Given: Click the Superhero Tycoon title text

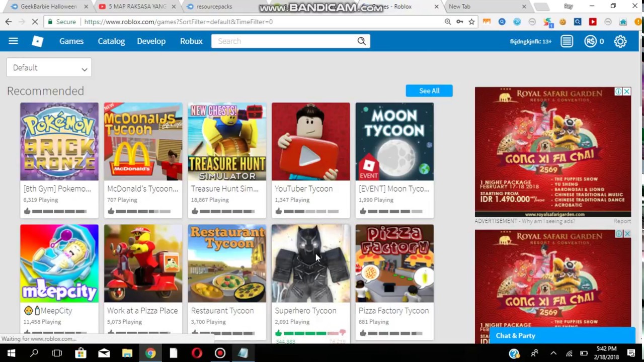Looking at the screenshot, I should (x=305, y=311).
